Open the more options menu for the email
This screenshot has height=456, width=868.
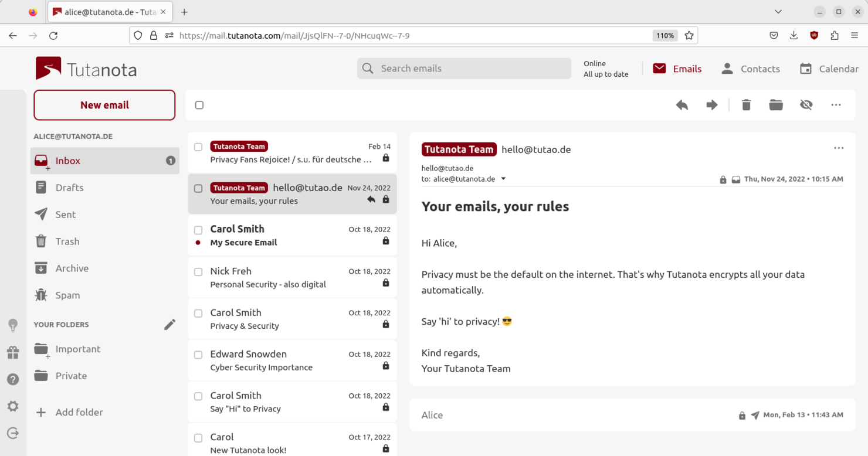pos(839,148)
